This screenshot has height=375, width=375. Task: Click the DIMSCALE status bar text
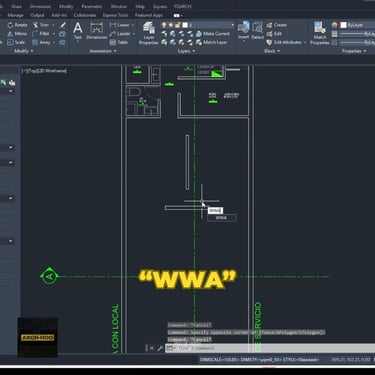click(259, 360)
